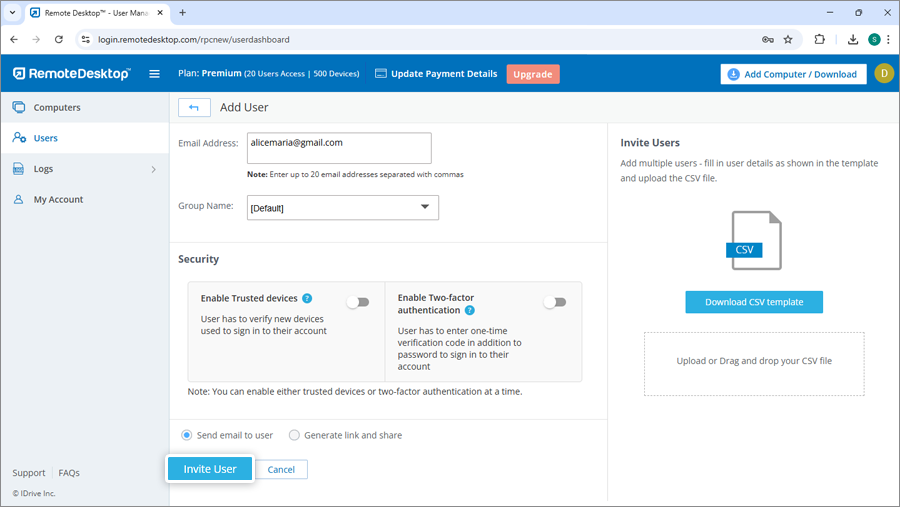Open Computers in the sidebar

[x=85, y=107]
